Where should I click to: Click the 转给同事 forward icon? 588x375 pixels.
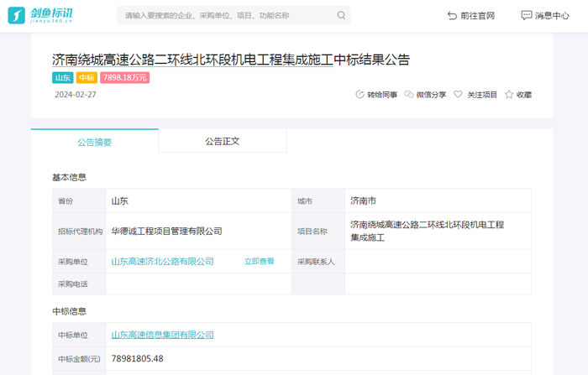(x=360, y=95)
